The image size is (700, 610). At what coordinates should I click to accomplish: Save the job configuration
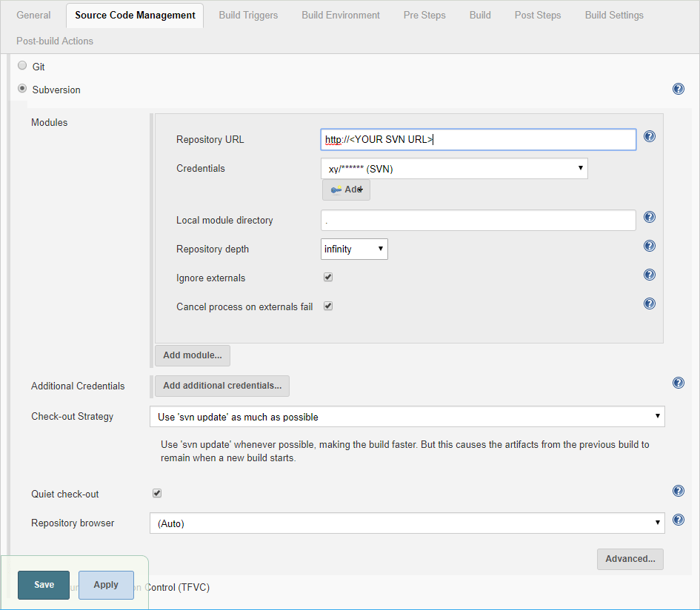click(x=44, y=585)
